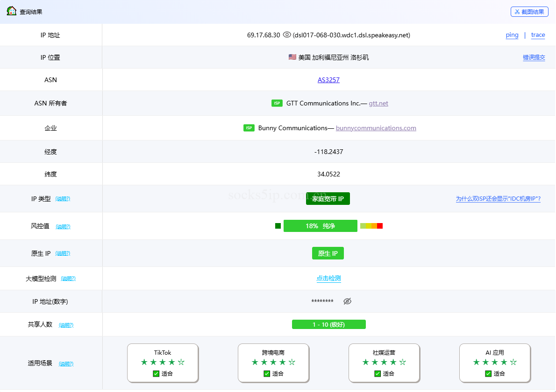Toggle the 适合 checkbox in 社媒运营 card
Image resolution: width=556 pixels, height=392 pixels.
(x=378, y=374)
